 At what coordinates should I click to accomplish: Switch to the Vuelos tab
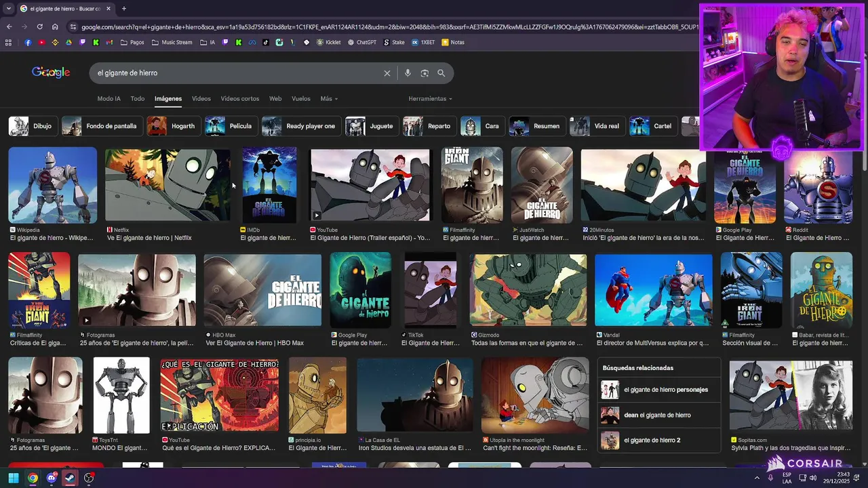click(301, 99)
